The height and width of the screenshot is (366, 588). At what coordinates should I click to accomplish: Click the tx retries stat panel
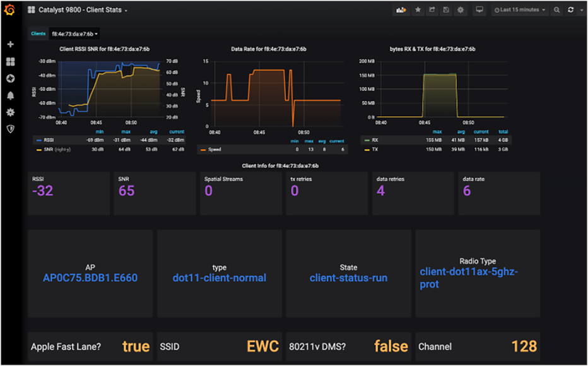(327, 193)
